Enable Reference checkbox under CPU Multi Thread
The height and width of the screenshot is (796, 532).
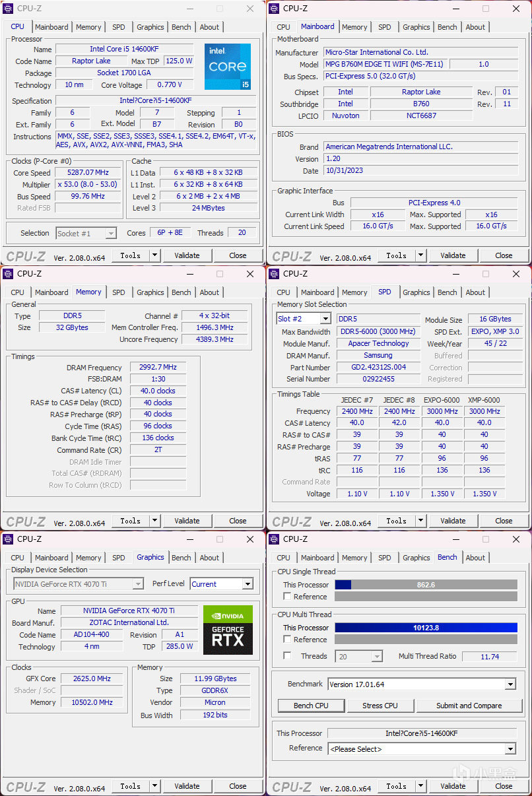286,640
